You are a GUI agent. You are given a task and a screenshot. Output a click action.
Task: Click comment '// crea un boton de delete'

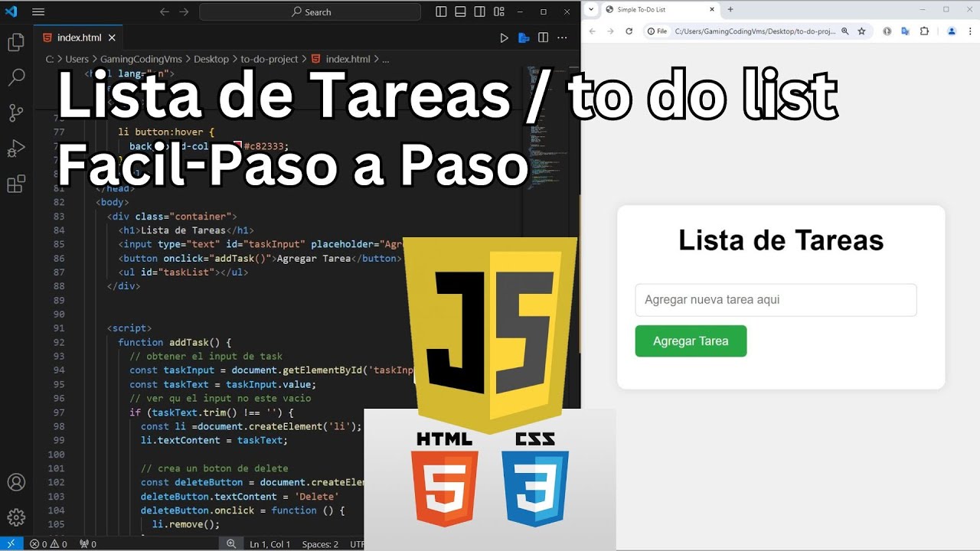click(x=214, y=468)
